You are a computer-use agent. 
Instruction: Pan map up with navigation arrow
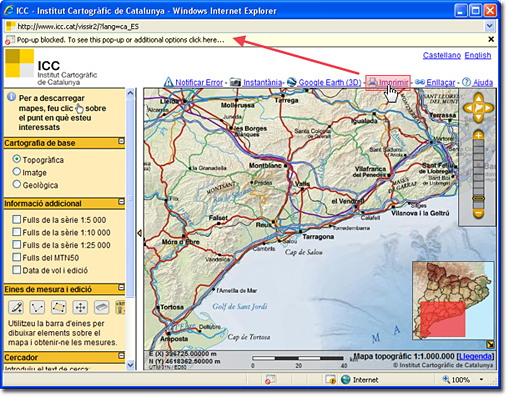(x=478, y=98)
